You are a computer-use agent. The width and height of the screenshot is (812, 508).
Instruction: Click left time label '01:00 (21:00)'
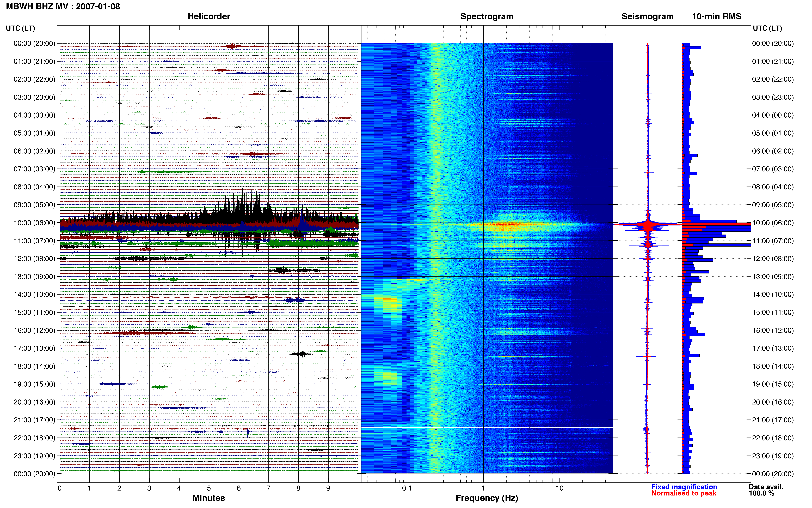pos(34,62)
